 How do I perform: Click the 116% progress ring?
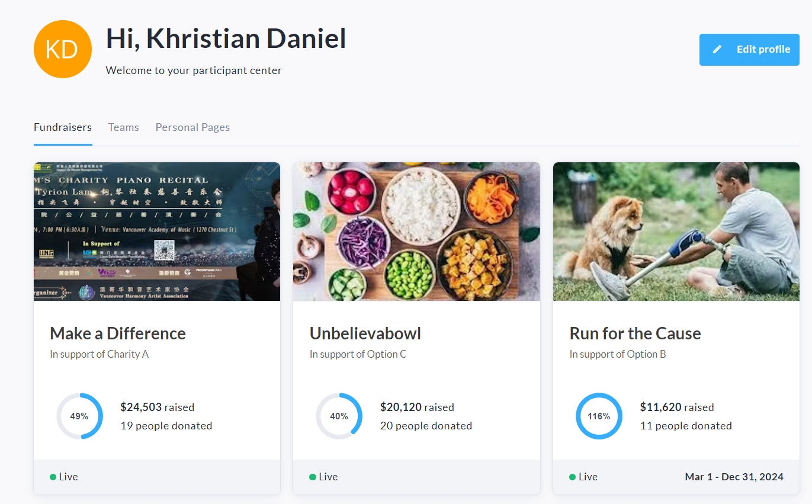[x=599, y=416]
